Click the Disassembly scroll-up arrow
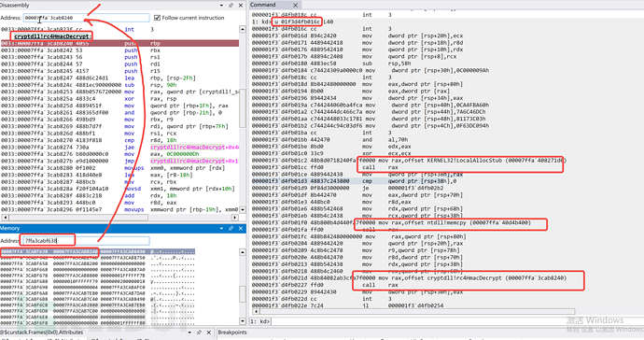644x340 pixels. (x=243, y=29)
